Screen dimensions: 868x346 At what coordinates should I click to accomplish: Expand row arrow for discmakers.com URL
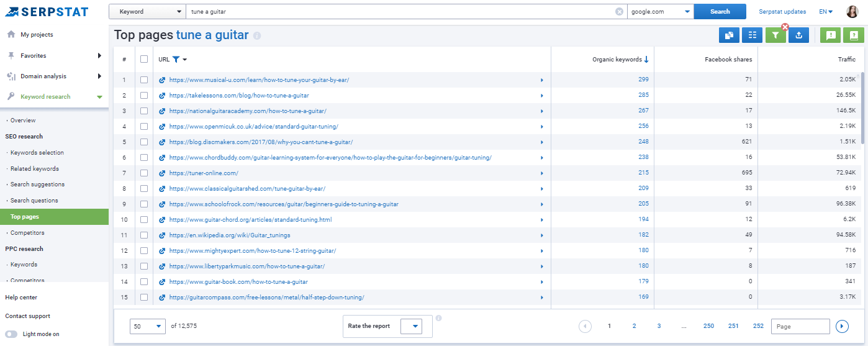[541, 142]
